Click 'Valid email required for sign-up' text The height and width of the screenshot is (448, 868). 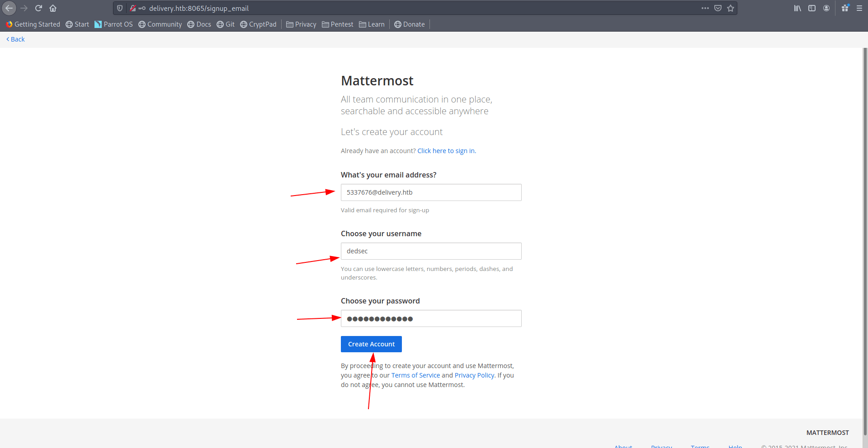[385, 210]
